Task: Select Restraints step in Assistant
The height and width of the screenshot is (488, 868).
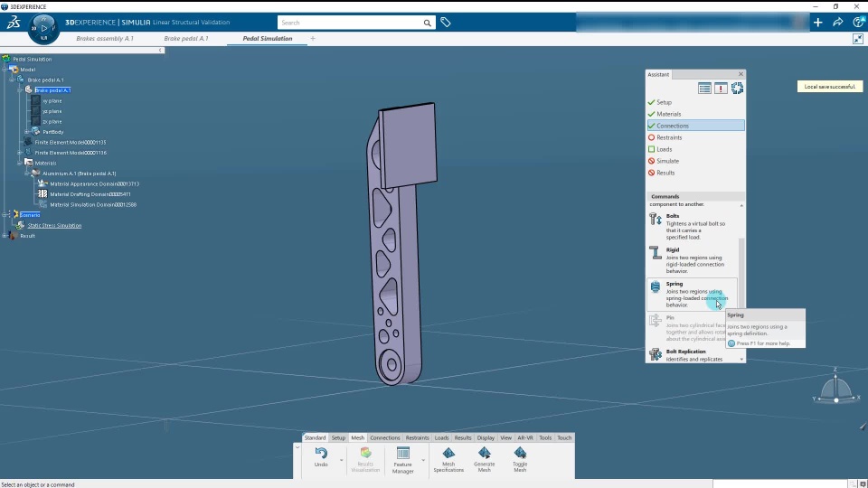Action: 669,137
